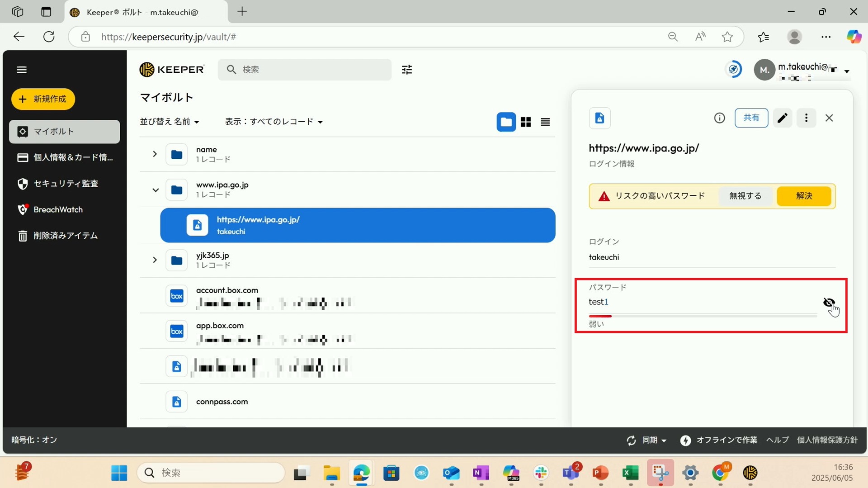Close the record detail panel
This screenshot has width=868, height=488.
[829, 118]
